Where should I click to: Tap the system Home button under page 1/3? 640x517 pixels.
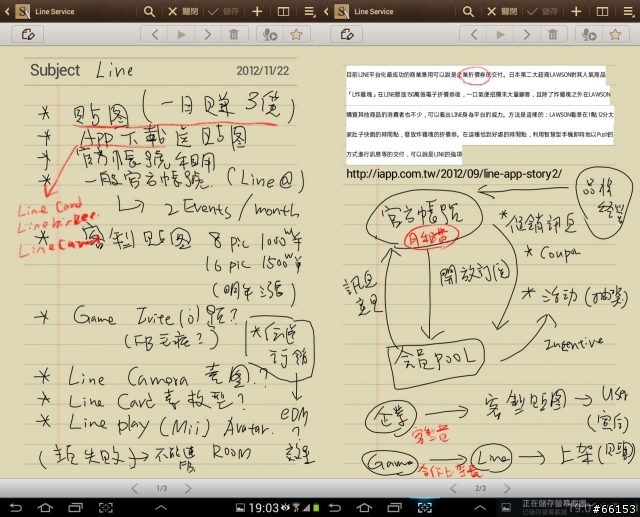45,508
